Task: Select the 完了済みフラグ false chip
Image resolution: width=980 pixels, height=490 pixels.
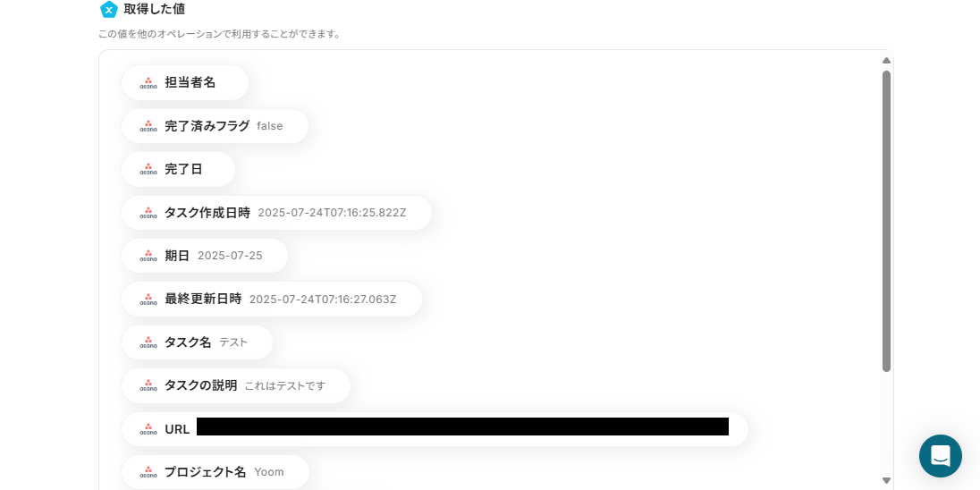Action: pos(215,126)
